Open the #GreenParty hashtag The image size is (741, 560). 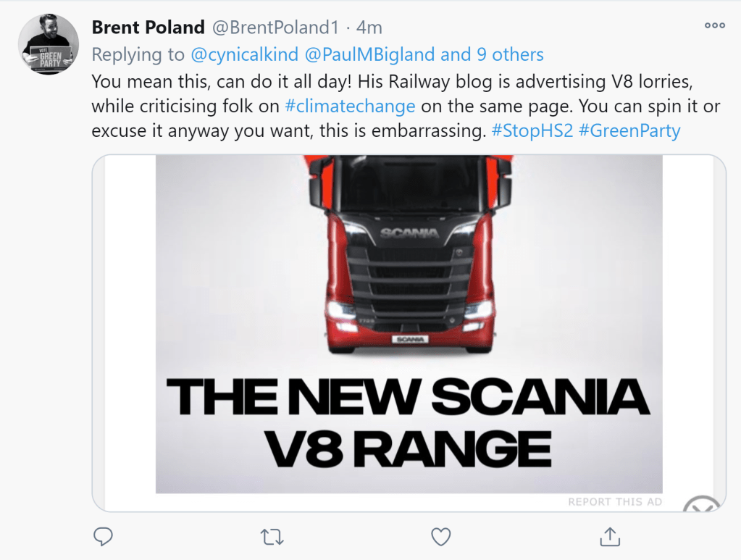point(629,132)
